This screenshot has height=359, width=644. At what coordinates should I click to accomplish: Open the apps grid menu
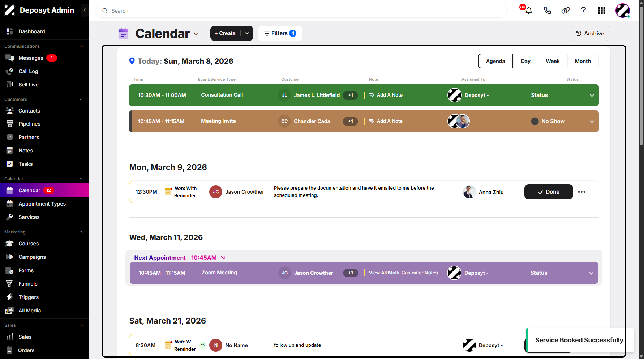pyautogui.click(x=602, y=10)
